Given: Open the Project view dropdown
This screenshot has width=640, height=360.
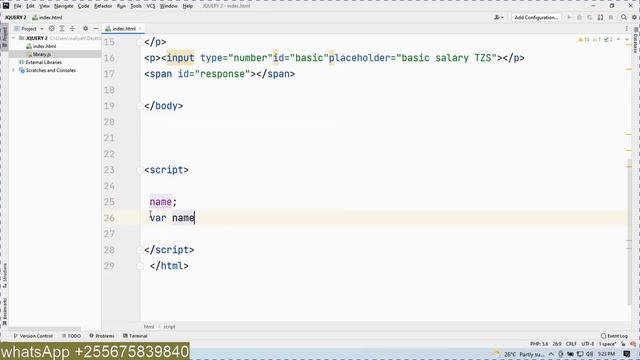Looking at the screenshot, I should tap(29, 29).
